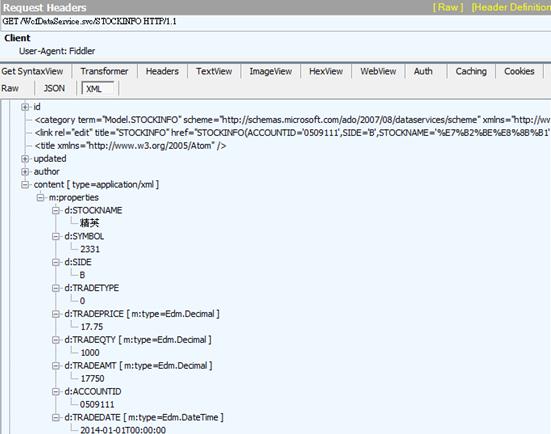Select the d:SYMBOL label
Screen dimensions: 551x434
pos(84,237)
